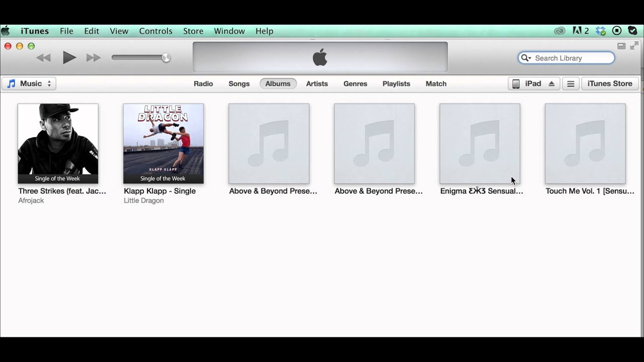Open the Store menu in menu bar
Image resolution: width=644 pixels, height=362 pixels.
coord(193,31)
